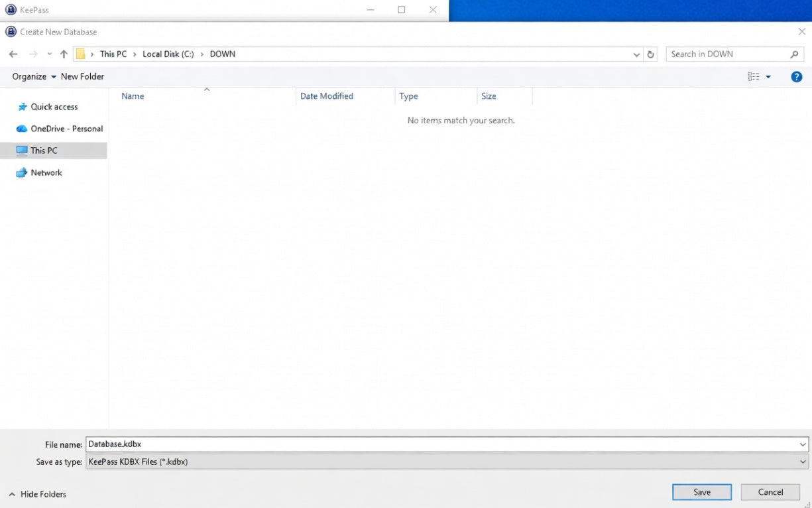Collapse the pane with Hide Folders
This screenshot has height=508, width=812.
[38, 494]
